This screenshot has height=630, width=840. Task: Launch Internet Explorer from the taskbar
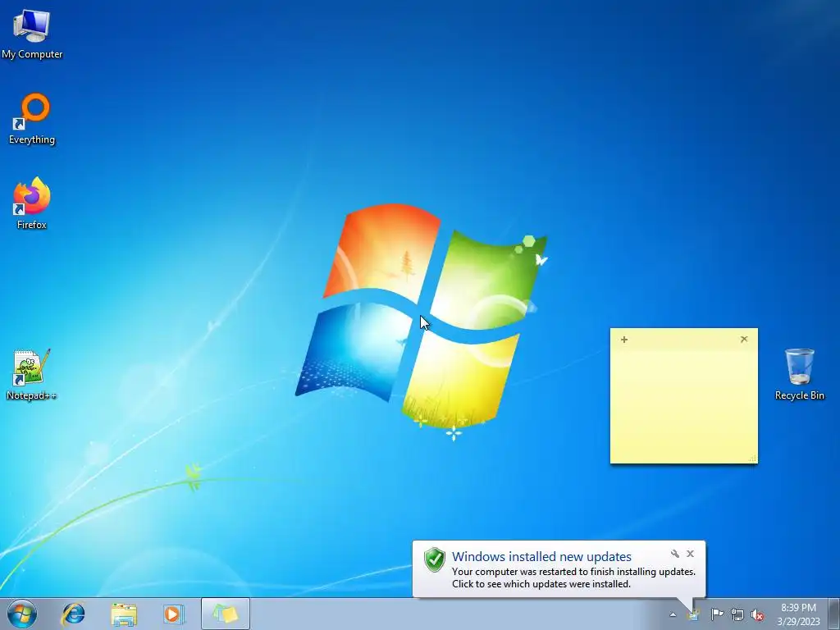point(73,614)
